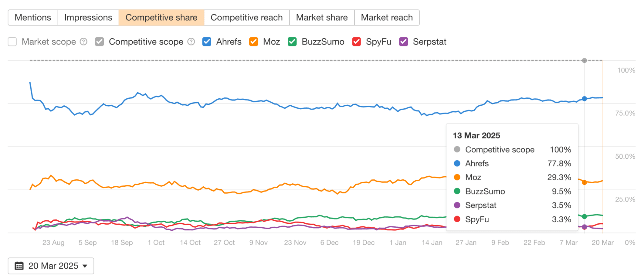The image size is (644, 279).
Task: Click the calendar icon in date picker
Action: pyautogui.click(x=19, y=266)
